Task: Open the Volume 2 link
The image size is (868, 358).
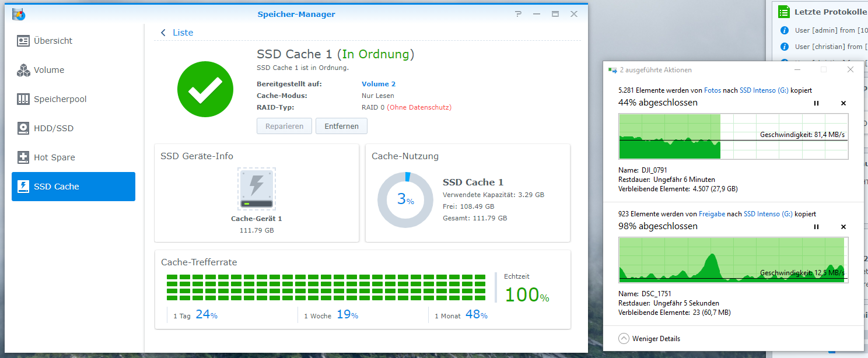Action: tap(379, 84)
